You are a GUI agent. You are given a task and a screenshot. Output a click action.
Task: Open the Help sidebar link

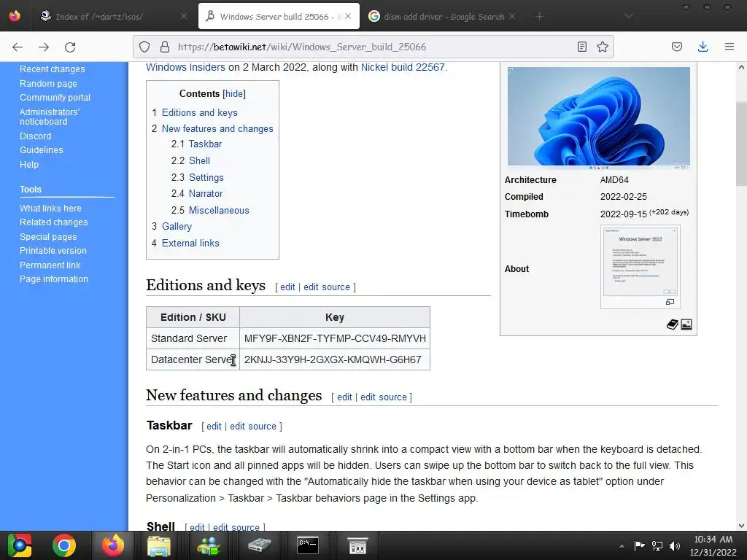click(29, 164)
